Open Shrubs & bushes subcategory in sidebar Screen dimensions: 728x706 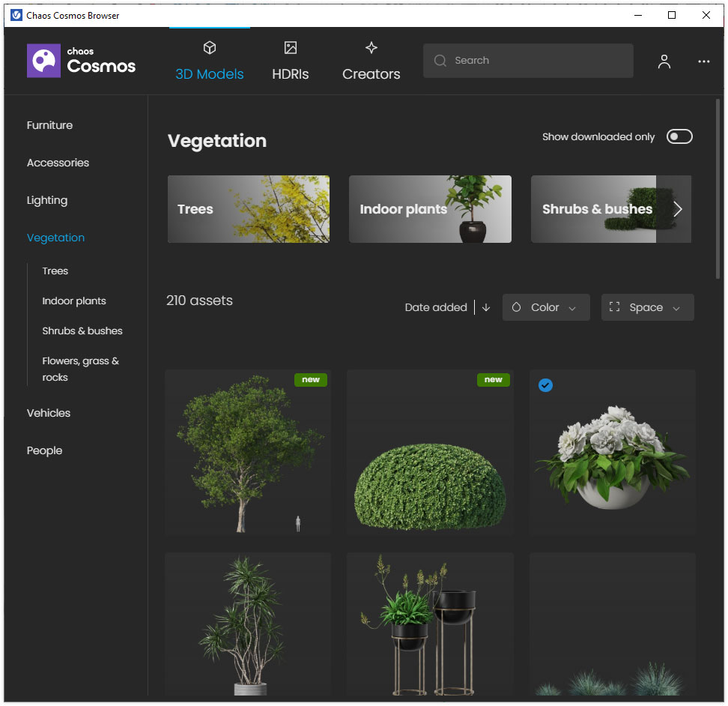(82, 331)
